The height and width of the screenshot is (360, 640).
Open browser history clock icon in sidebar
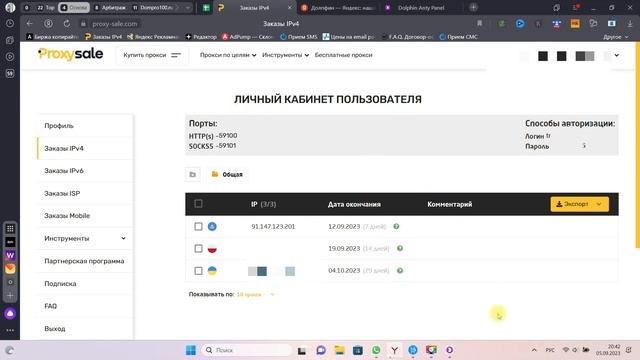pyautogui.click(x=10, y=24)
